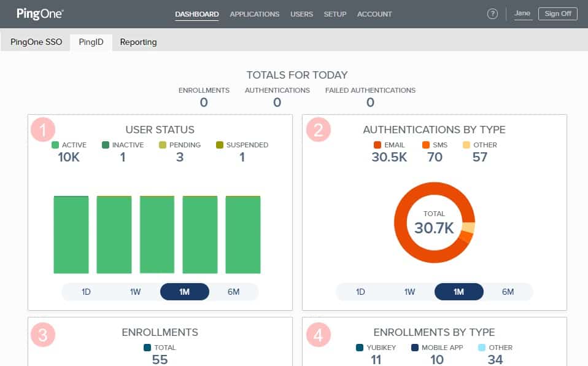Open the Jane user profile link
This screenshot has height=366, width=588.
coord(522,14)
